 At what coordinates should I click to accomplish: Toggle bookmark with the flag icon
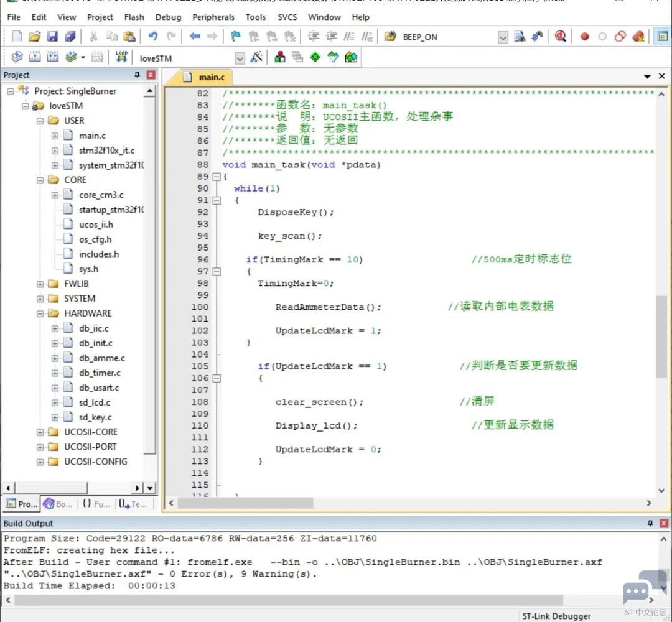[236, 37]
